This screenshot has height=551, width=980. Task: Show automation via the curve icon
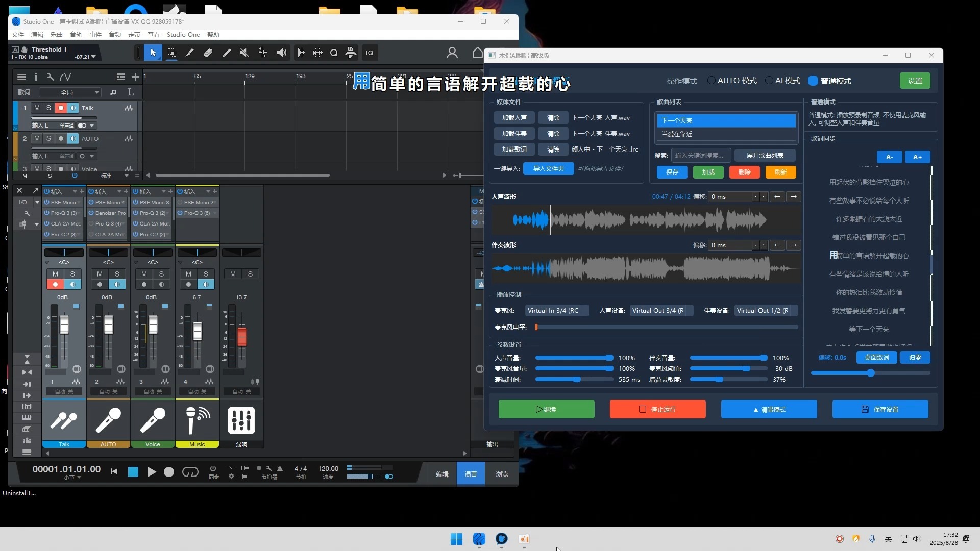click(x=65, y=77)
